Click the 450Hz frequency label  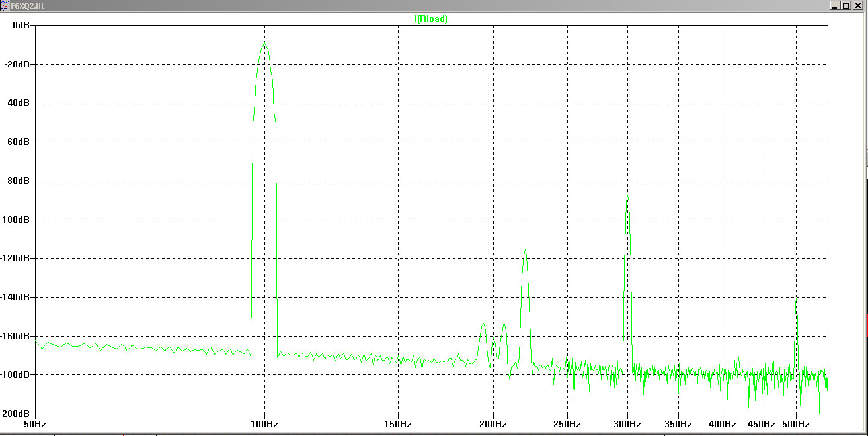pos(762,424)
